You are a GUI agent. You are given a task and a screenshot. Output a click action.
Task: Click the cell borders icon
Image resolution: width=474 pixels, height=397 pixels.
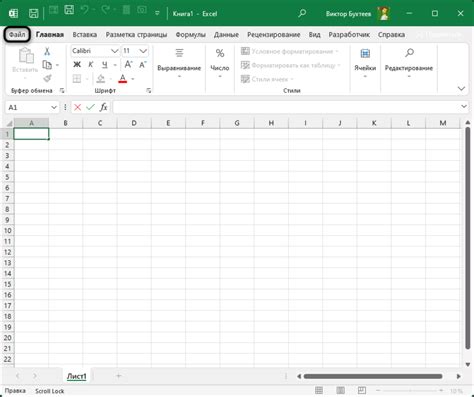(77, 79)
